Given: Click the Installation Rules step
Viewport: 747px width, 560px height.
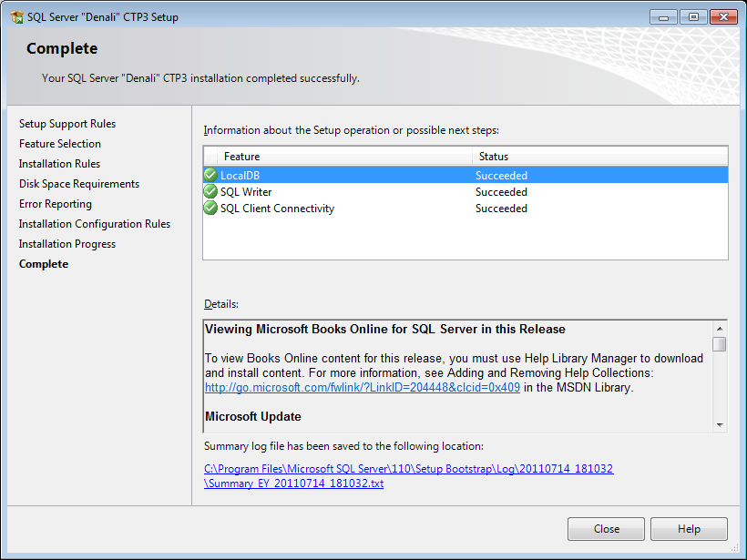Looking at the screenshot, I should (x=59, y=164).
